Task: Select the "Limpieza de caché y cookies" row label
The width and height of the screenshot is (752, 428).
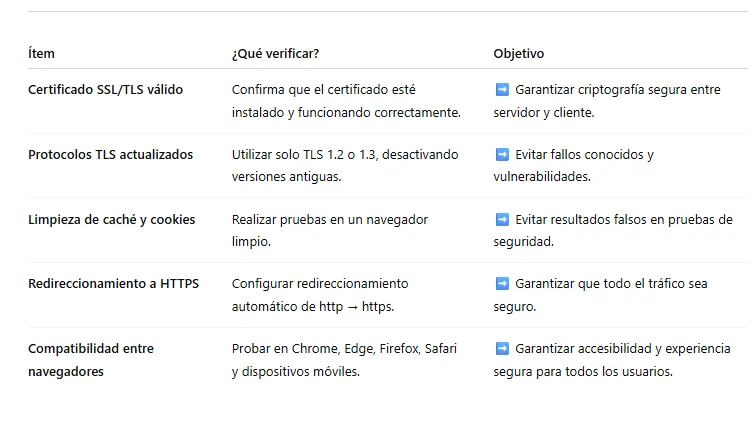Action: [111, 220]
